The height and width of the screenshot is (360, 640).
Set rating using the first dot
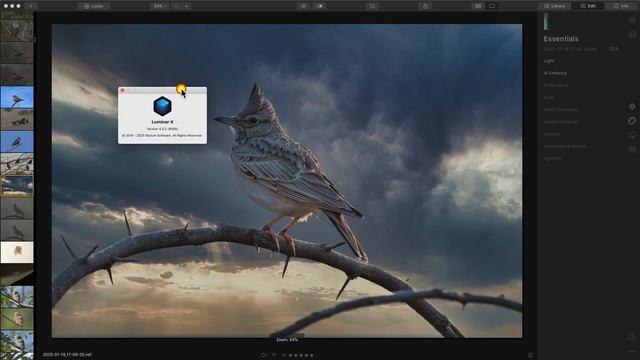[x=291, y=355]
